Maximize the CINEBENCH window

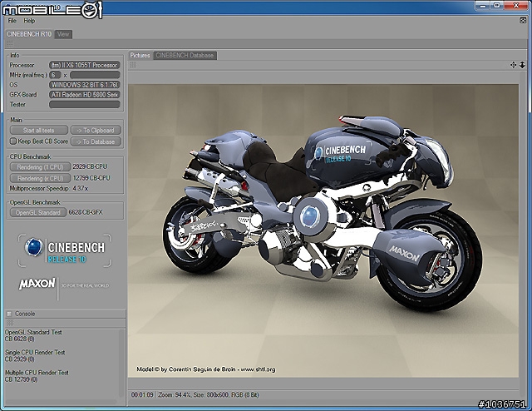(497, 6)
